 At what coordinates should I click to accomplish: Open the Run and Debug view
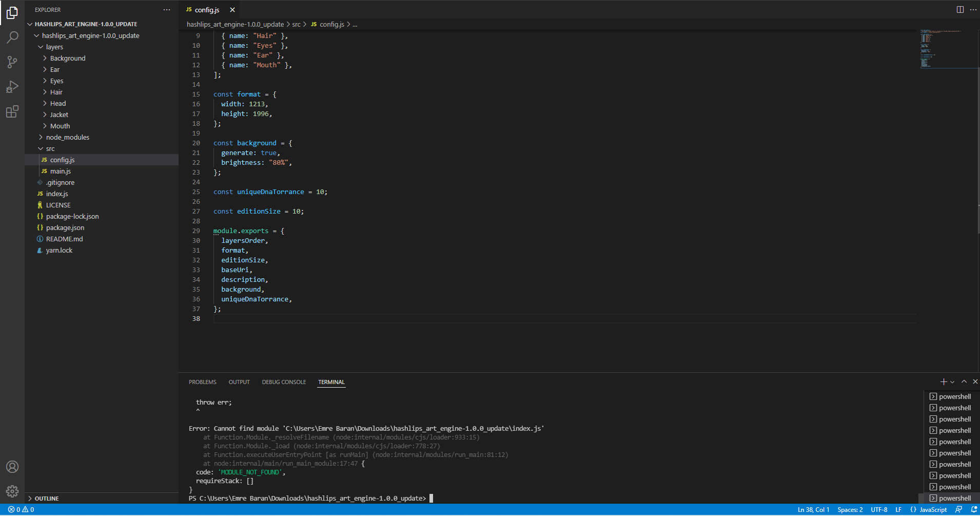(x=12, y=86)
